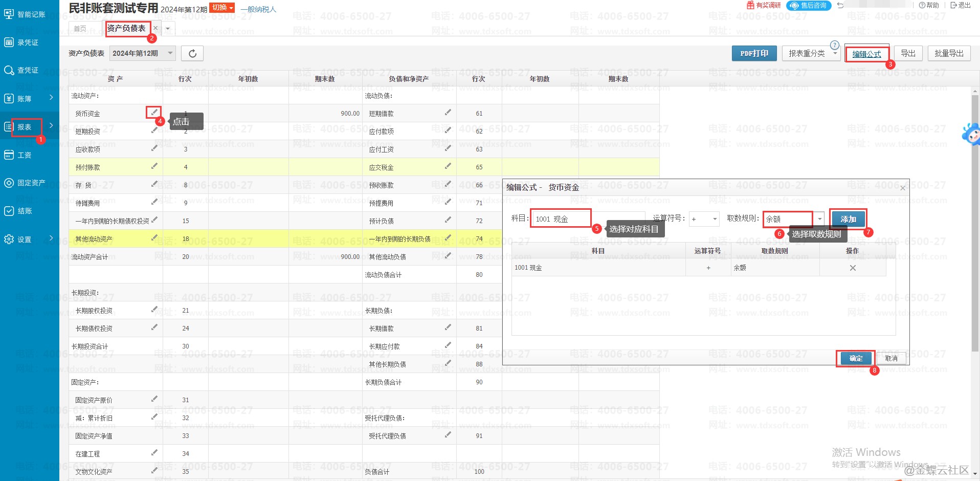
Task: Edit formula pencil icon for 短期借款
Action: point(448,113)
